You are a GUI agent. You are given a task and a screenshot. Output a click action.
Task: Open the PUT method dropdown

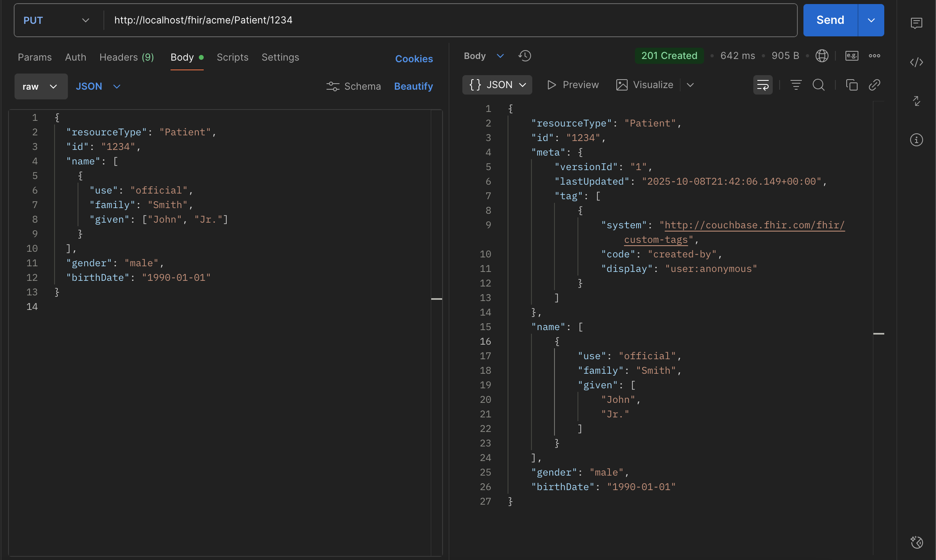point(57,20)
